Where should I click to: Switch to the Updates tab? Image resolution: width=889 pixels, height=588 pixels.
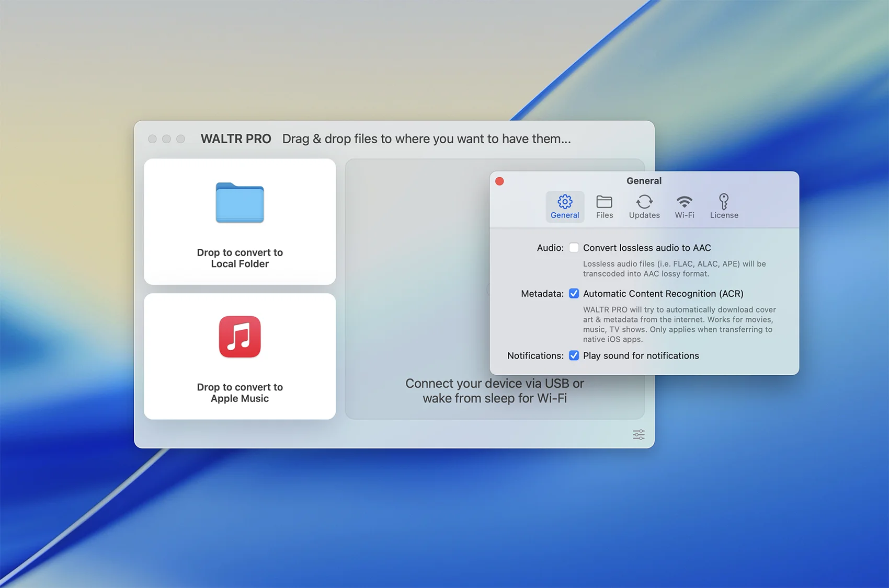(644, 206)
